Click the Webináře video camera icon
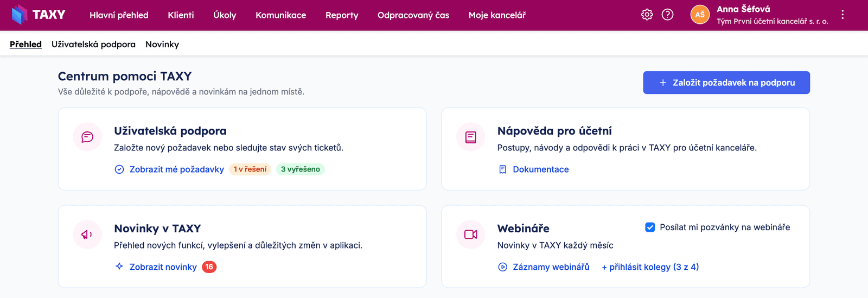Viewport: 868px width, 298px height. point(471,234)
